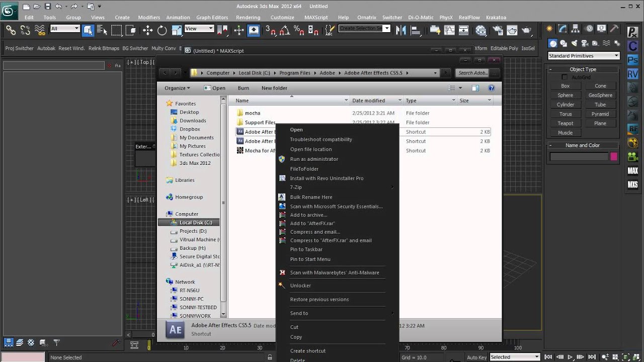Viewport: 644px width, 362px height.
Task: Open the Curve Editor icon
Action: click(449, 30)
